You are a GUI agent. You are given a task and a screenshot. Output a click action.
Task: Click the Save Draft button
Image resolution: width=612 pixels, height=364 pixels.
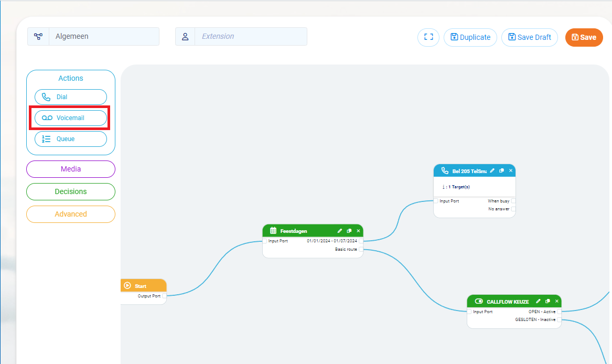click(529, 37)
